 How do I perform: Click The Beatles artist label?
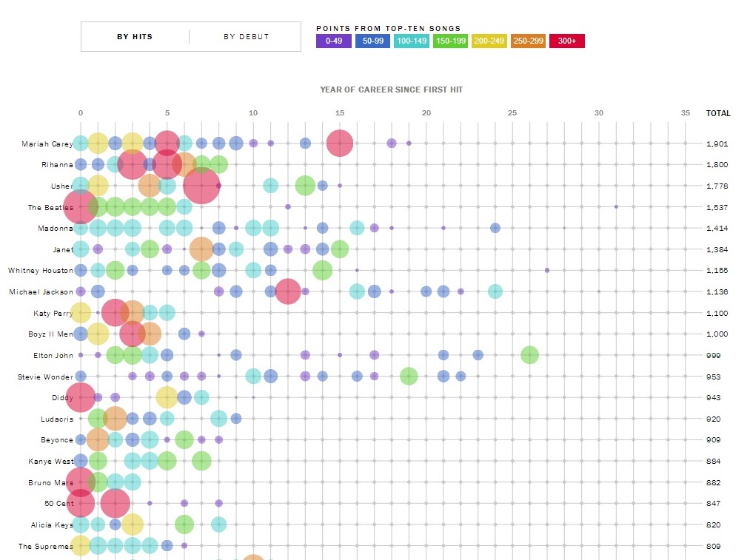point(50,207)
